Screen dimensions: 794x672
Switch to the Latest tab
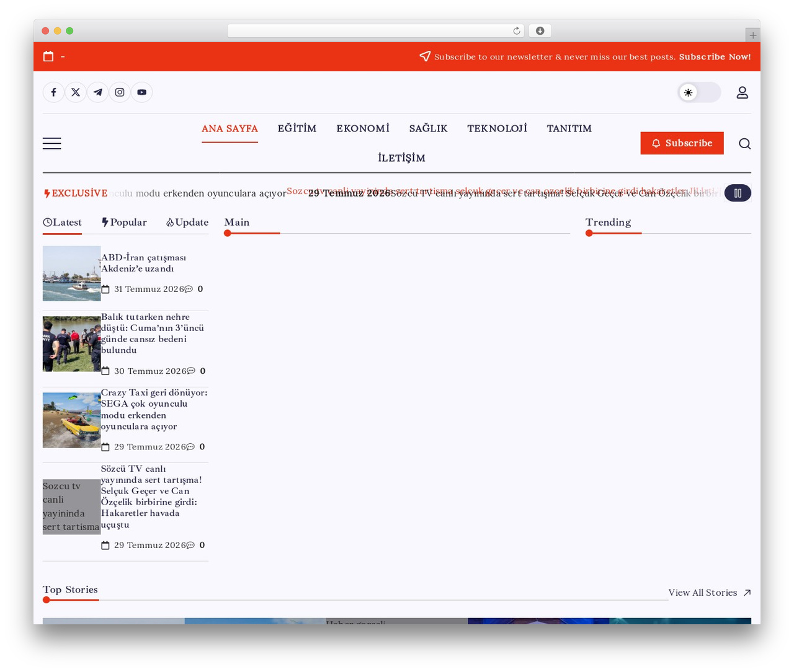pyautogui.click(x=62, y=223)
